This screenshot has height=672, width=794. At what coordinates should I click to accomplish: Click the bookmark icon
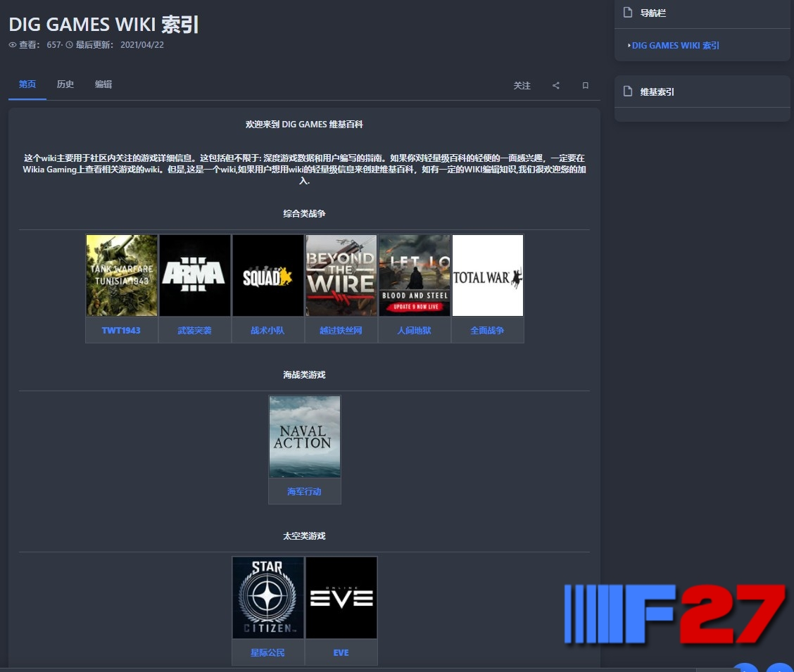point(586,86)
